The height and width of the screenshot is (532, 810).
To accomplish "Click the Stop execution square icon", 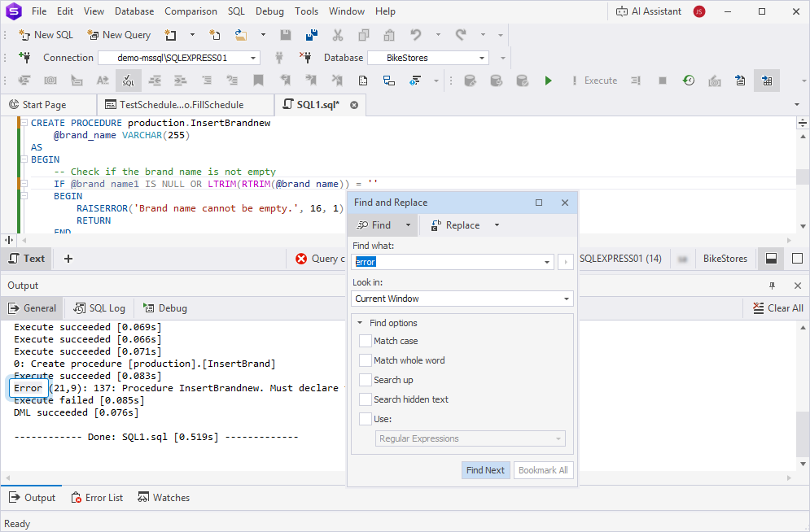I will pyautogui.click(x=663, y=81).
